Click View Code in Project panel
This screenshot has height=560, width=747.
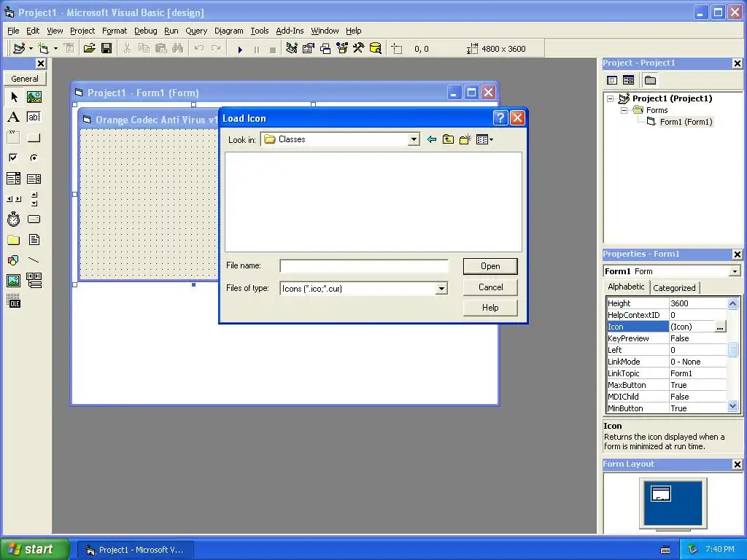click(x=612, y=80)
